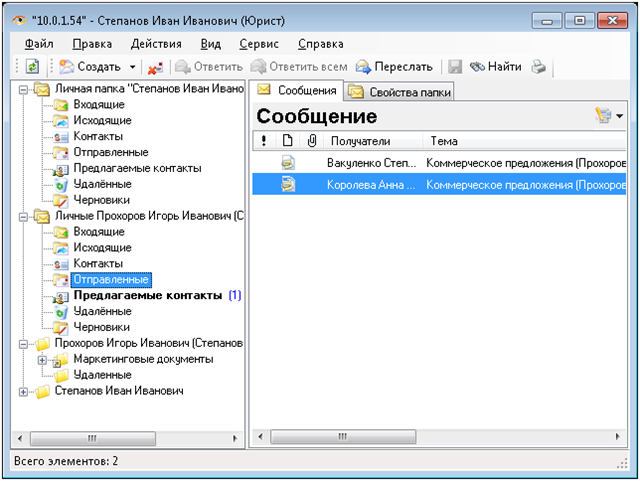Viewport: 640px width, 481px height.
Task: Click the Ответить всем button
Action: (x=299, y=67)
